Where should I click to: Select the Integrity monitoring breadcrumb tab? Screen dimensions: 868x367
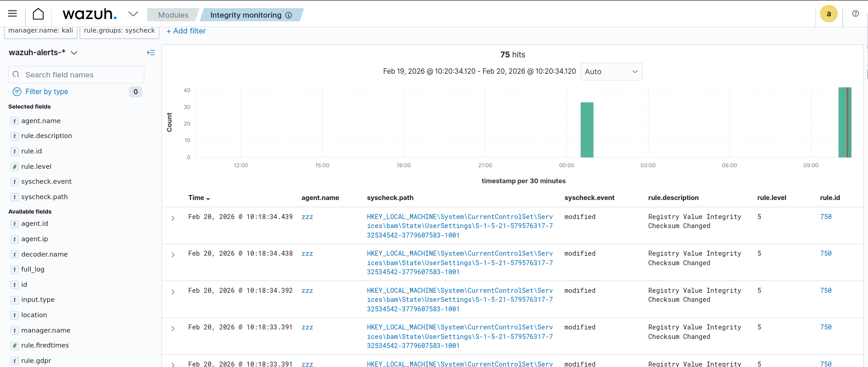(x=246, y=15)
